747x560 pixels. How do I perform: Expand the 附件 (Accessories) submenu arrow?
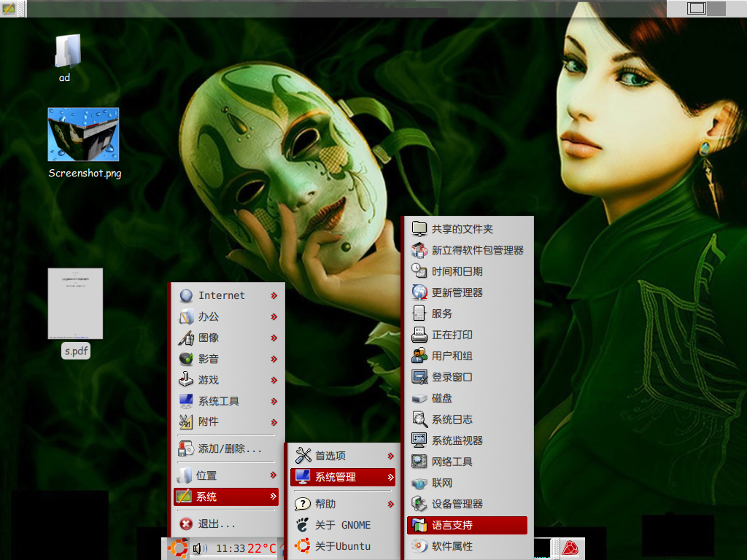274,422
